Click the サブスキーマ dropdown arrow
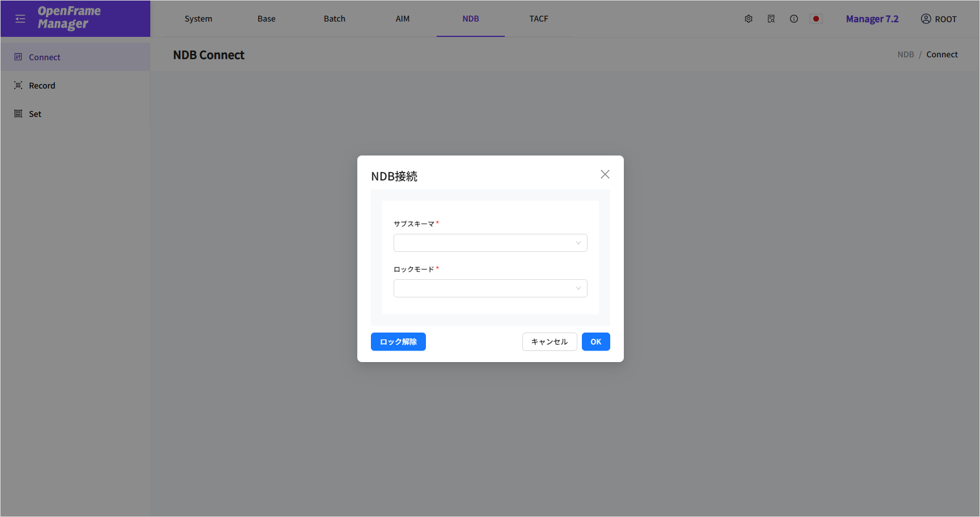Image resolution: width=980 pixels, height=517 pixels. click(578, 243)
